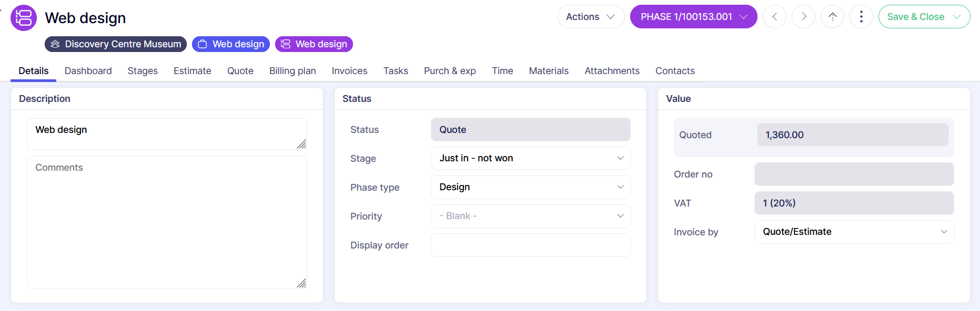
Task: Open the purple Web design phase tag
Action: click(314, 44)
